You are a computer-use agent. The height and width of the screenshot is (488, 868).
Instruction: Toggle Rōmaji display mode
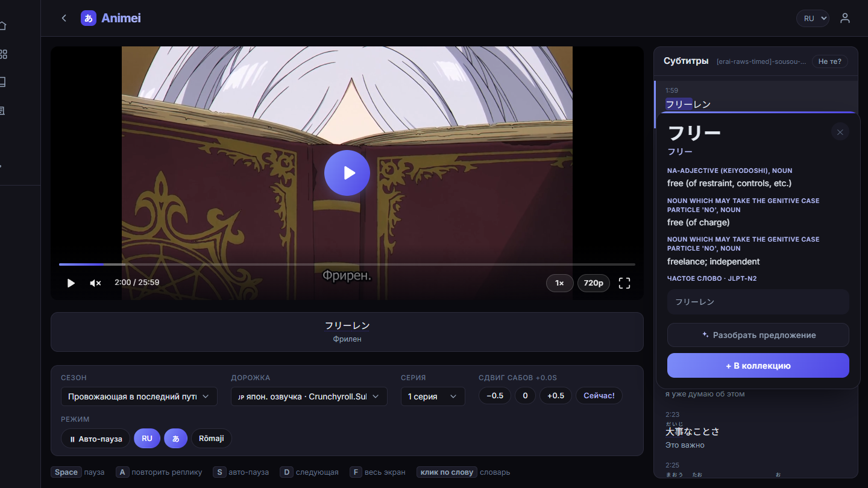(x=212, y=439)
